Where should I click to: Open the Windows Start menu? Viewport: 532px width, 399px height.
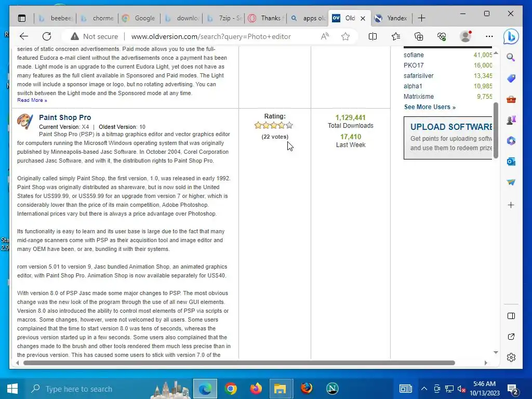pyautogui.click(x=12, y=389)
